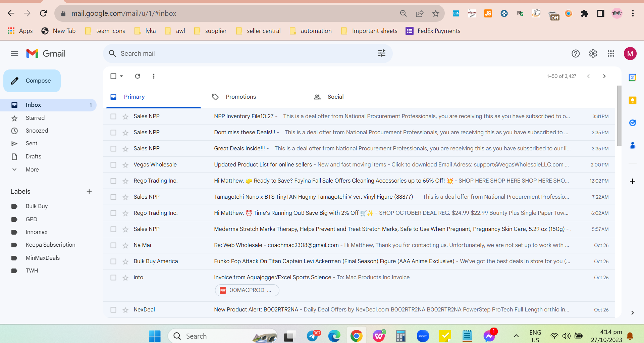
Task: Open Gmail settings gear icon
Action: tap(593, 54)
